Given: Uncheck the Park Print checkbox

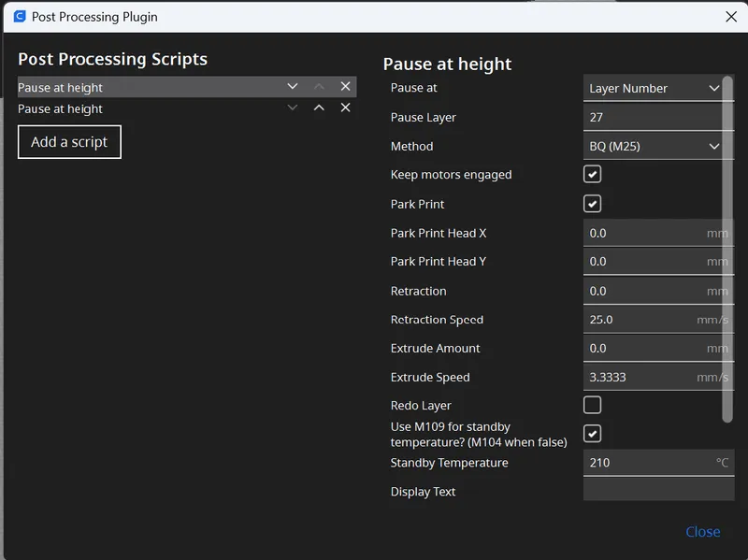Looking at the screenshot, I should tap(592, 204).
